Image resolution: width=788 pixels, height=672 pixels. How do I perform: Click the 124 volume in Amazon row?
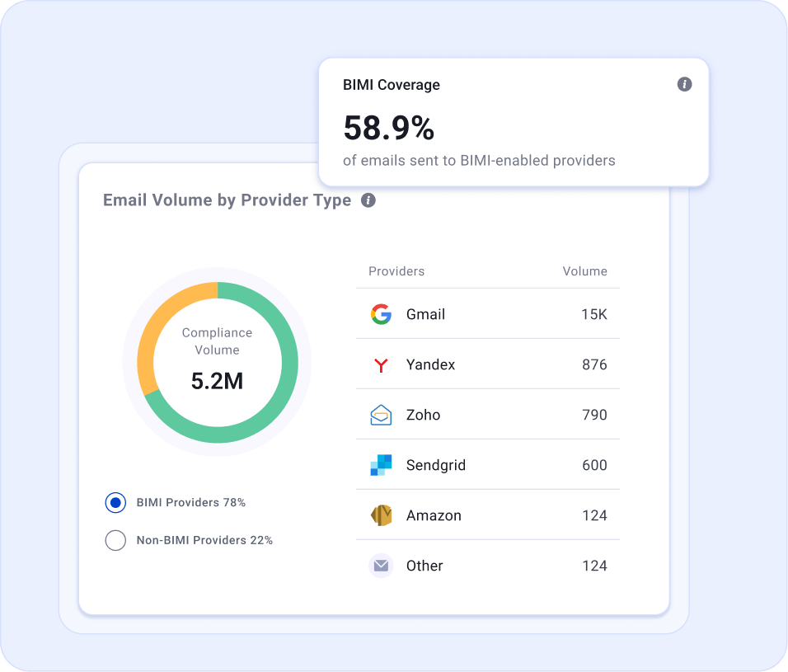594,515
